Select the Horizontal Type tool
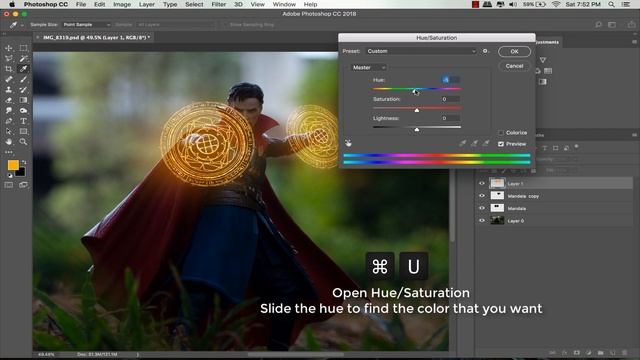Viewport: 640px width, 360px height. pos(23,121)
